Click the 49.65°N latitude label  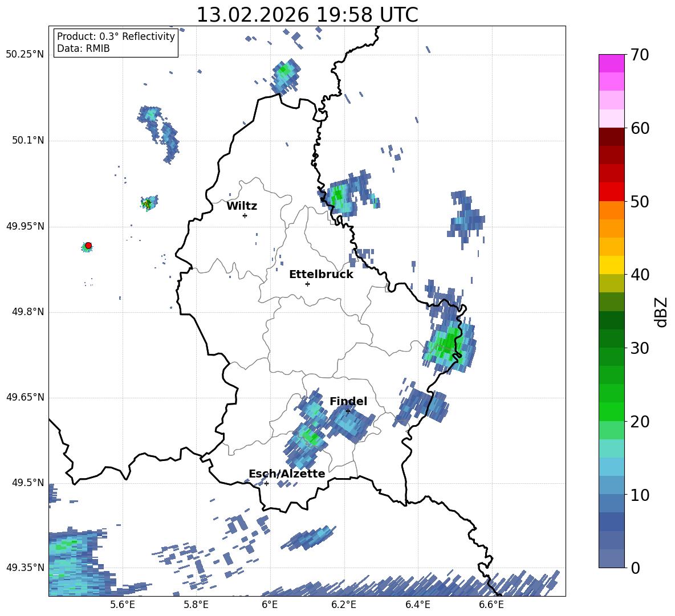tap(25, 397)
